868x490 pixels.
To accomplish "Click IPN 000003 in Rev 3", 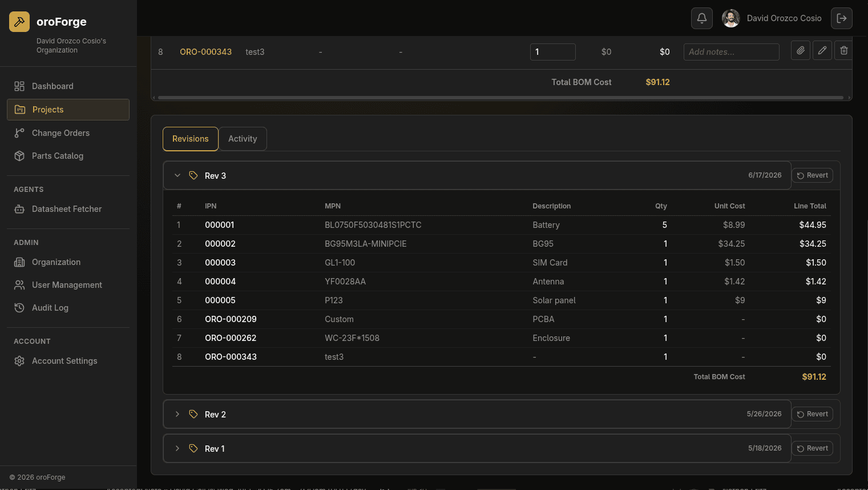I will (220, 263).
